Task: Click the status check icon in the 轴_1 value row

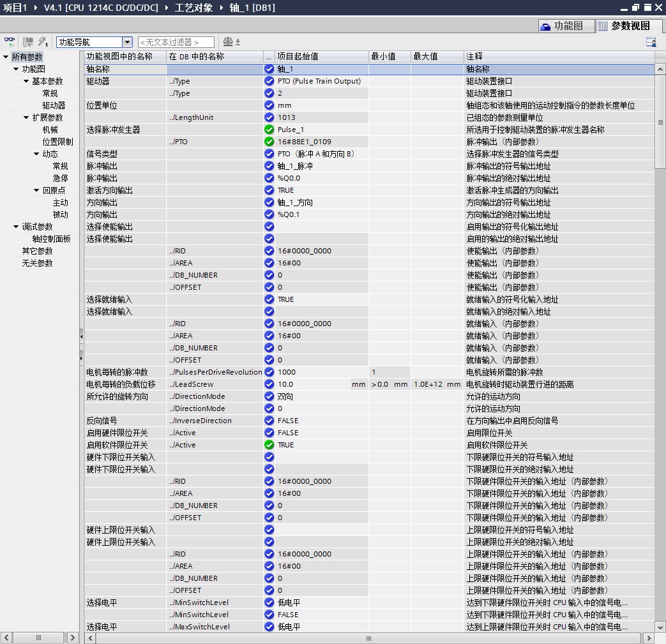Action: tap(269, 69)
